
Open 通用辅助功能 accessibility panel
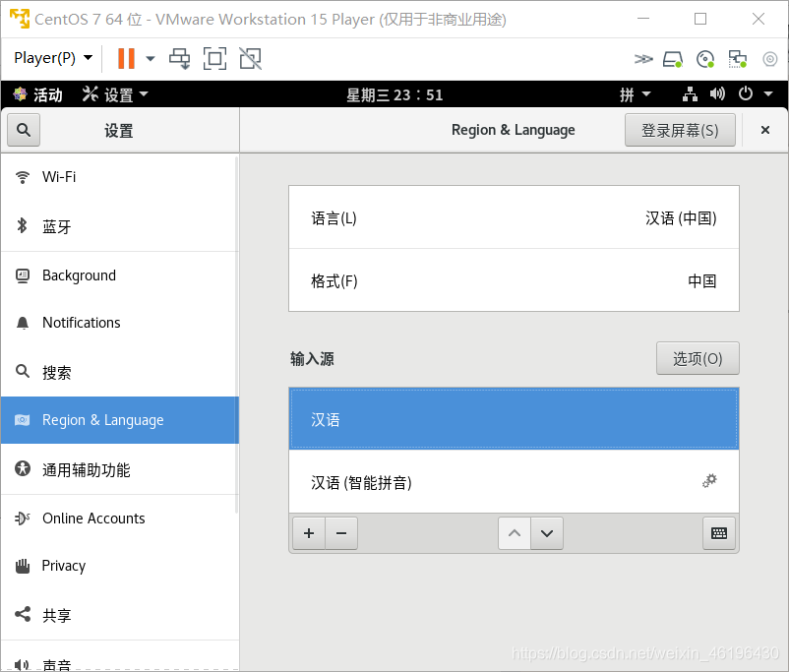(x=119, y=469)
